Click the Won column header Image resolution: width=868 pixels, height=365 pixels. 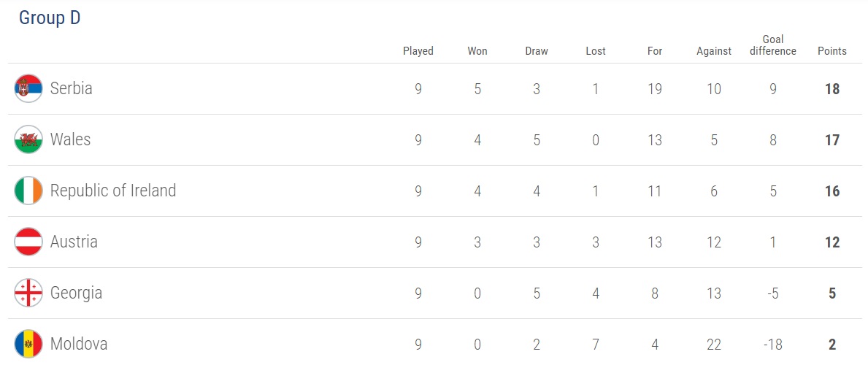pos(477,51)
